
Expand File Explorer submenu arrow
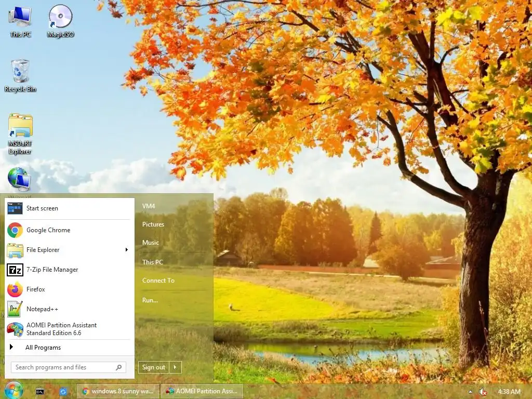point(127,250)
